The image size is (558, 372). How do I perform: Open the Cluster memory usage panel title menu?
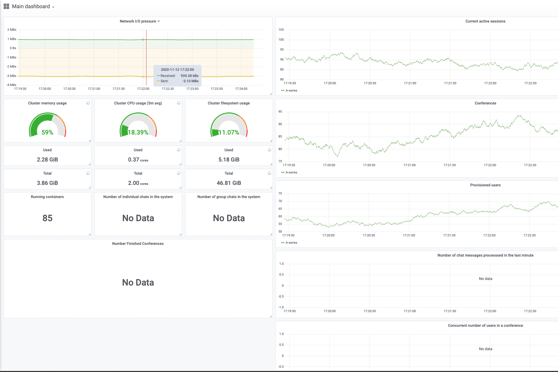[x=47, y=103]
